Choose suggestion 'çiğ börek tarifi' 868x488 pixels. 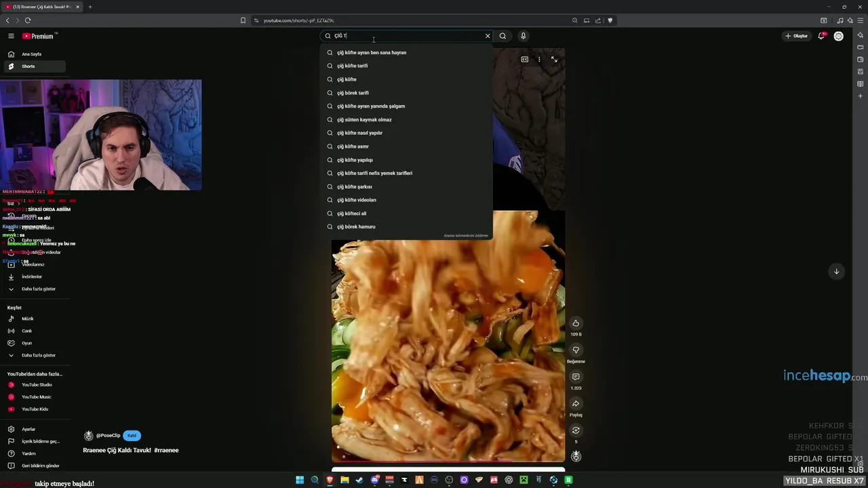point(407,93)
